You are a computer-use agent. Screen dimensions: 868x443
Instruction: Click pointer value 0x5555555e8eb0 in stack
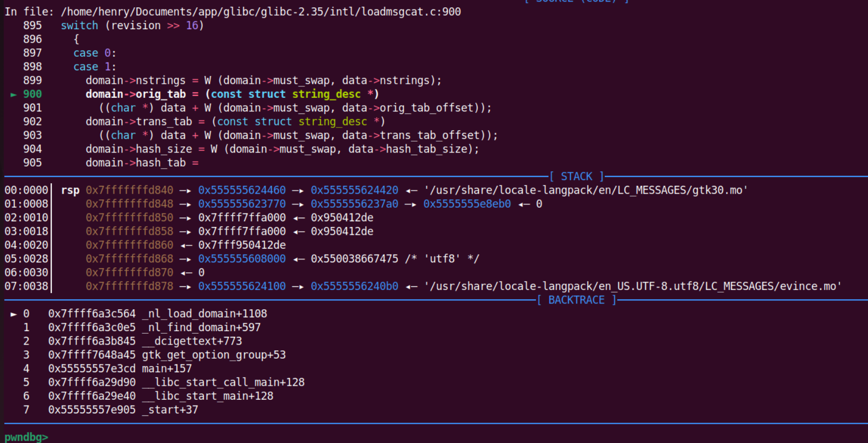(467, 204)
